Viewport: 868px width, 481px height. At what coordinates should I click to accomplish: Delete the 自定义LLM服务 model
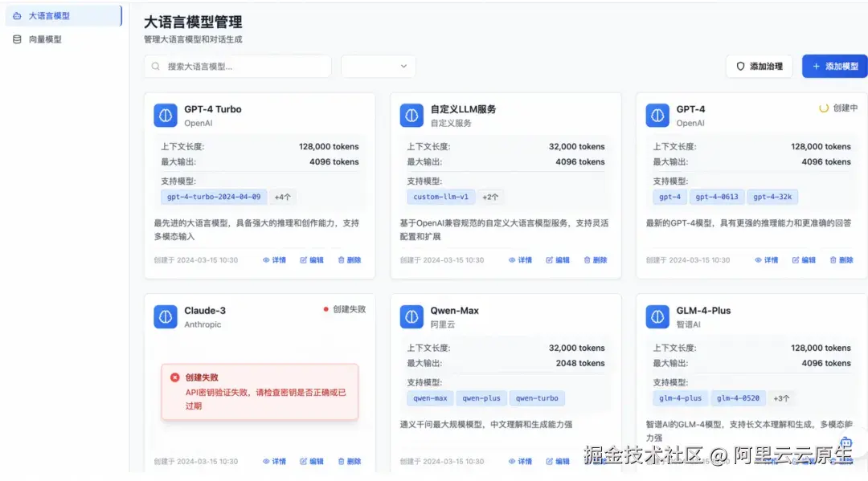595,260
